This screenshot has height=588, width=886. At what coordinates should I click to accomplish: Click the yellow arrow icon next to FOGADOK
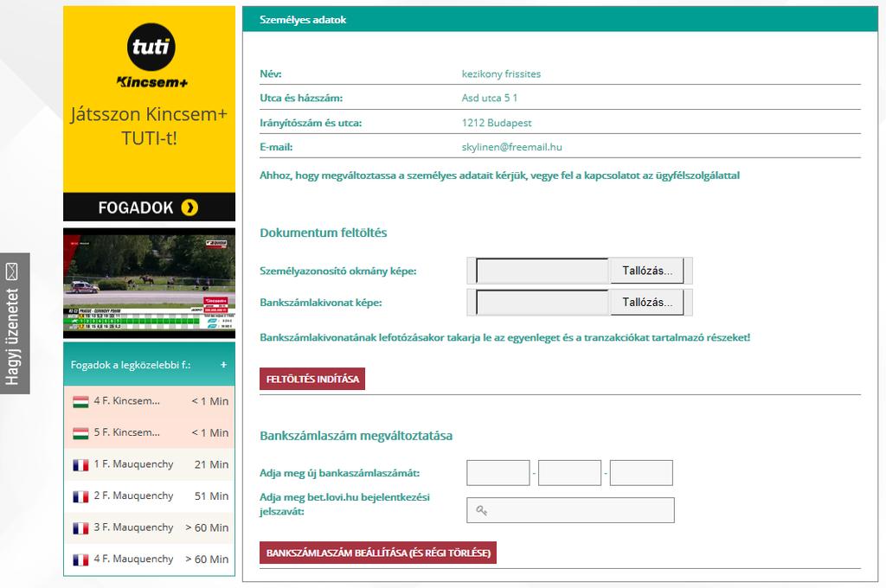click(x=189, y=208)
